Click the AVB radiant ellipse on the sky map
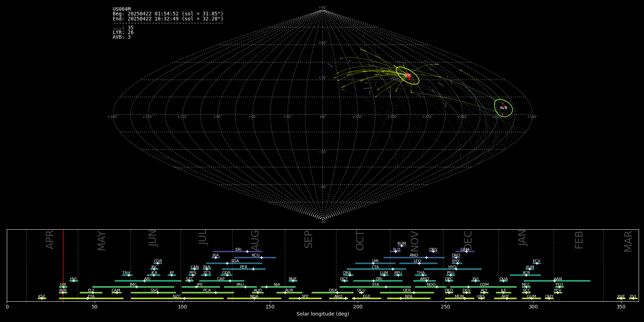The width and height of the screenshot is (644, 322). coord(503,108)
